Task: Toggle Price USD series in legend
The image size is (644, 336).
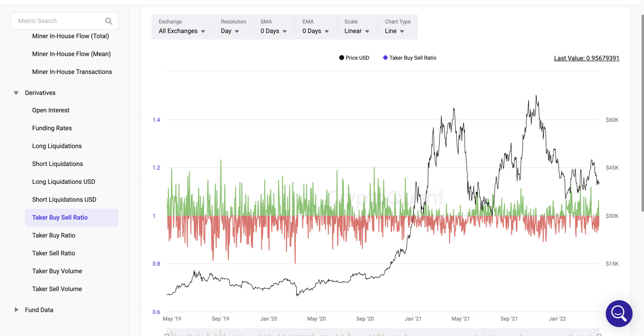Action: click(x=354, y=58)
